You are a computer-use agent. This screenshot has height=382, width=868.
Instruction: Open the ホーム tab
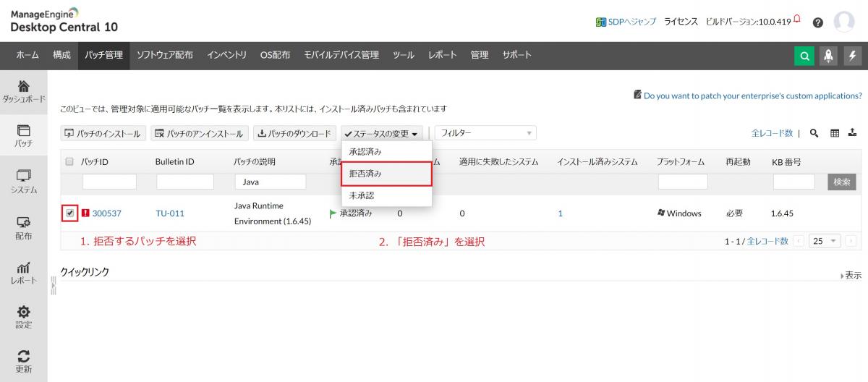(x=27, y=56)
